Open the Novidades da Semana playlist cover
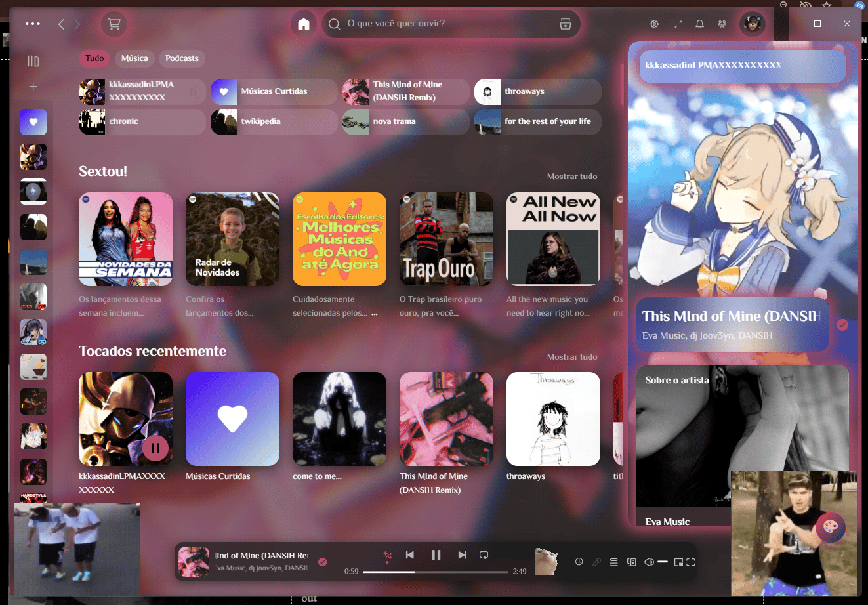Screen dimensions: 868x605 coord(125,239)
